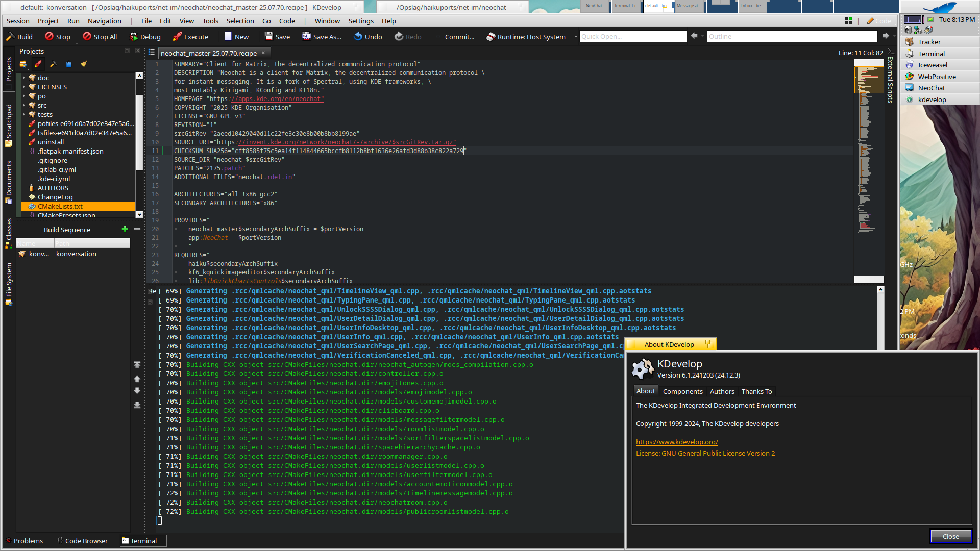Click the Commit... toolbar button
Image resolution: width=980 pixels, height=551 pixels.
pos(459,37)
